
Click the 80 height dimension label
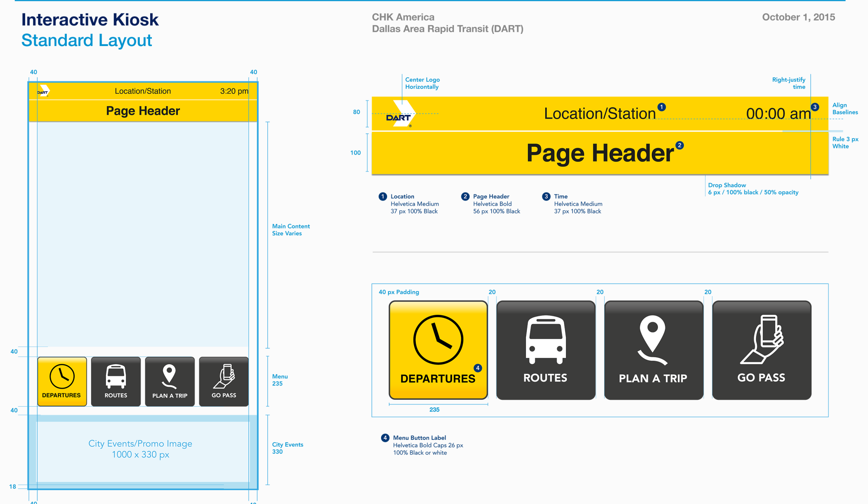click(x=356, y=112)
